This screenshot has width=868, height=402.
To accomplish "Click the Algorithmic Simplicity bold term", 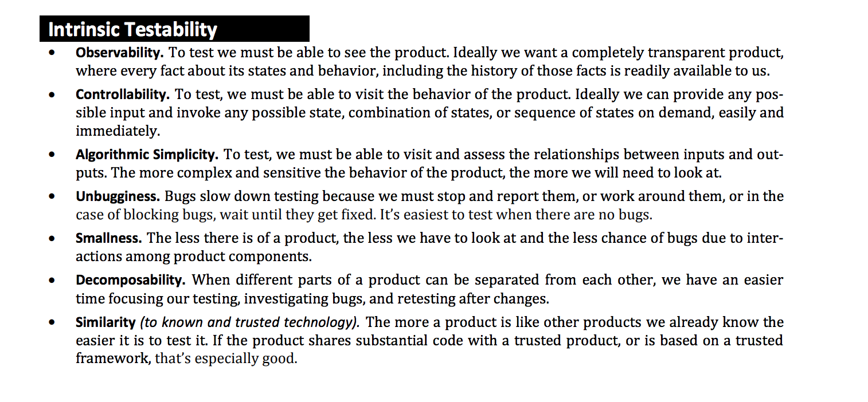I will pos(147,155).
